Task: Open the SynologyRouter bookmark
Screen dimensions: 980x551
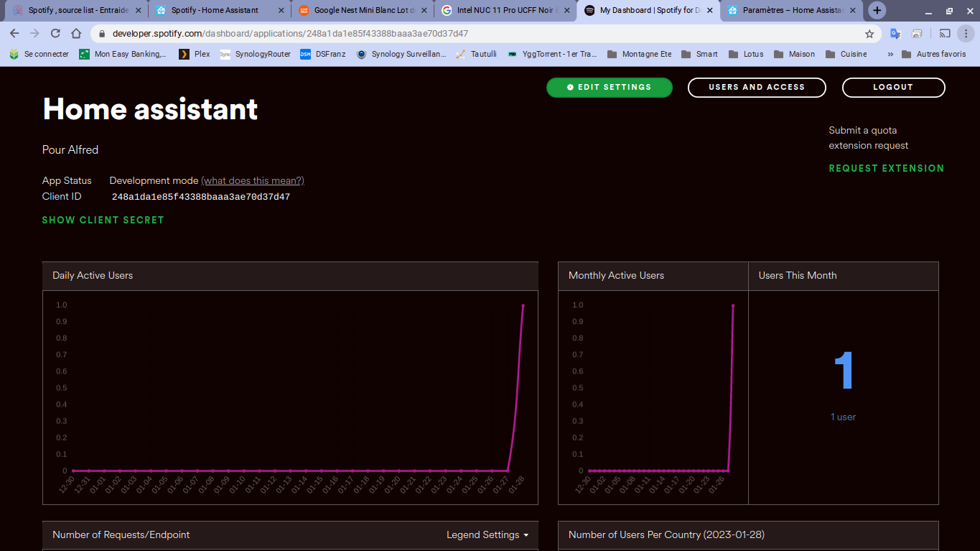Action: click(x=256, y=54)
